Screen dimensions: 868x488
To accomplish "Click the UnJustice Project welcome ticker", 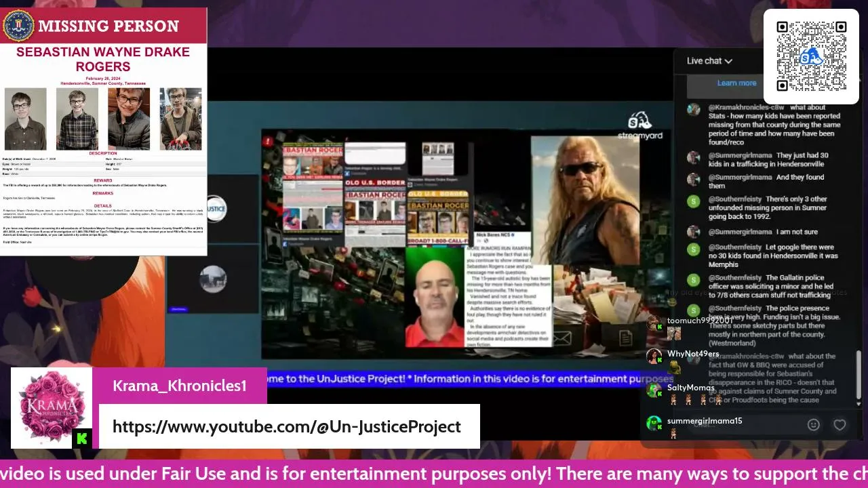I will pos(468,379).
